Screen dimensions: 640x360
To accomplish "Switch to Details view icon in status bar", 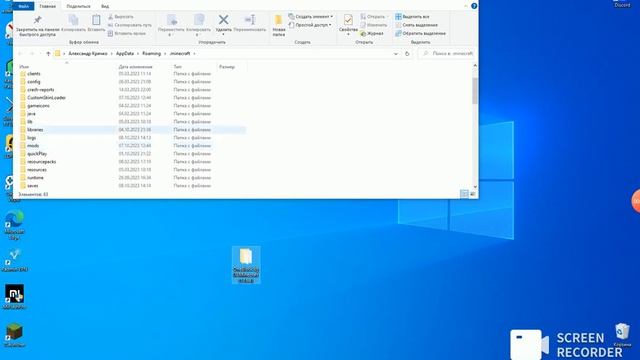I will point(464,194).
